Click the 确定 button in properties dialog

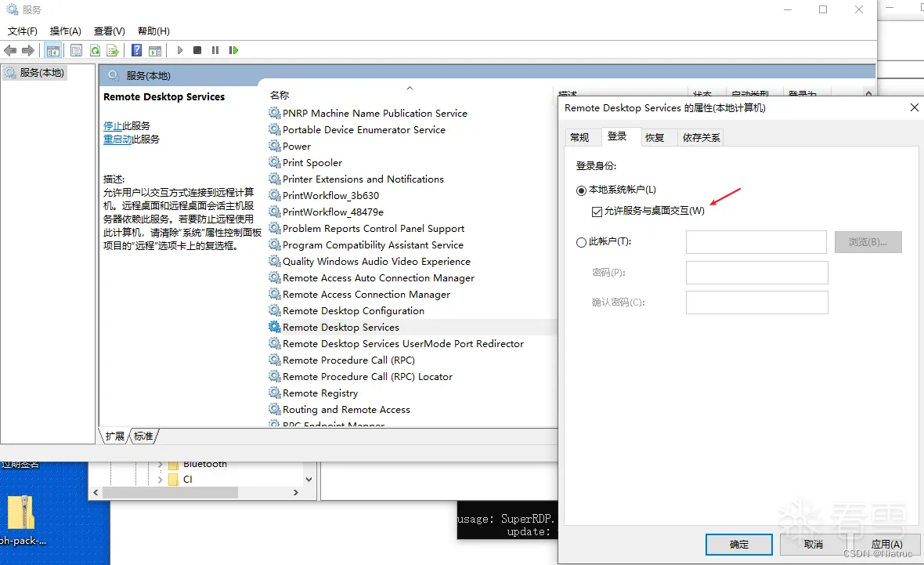coord(739,545)
